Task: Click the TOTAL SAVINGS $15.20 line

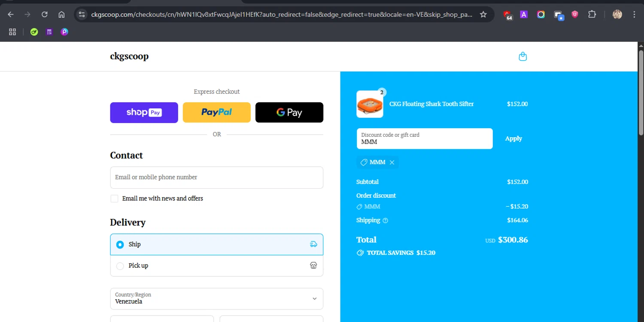Action: pyautogui.click(x=396, y=253)
